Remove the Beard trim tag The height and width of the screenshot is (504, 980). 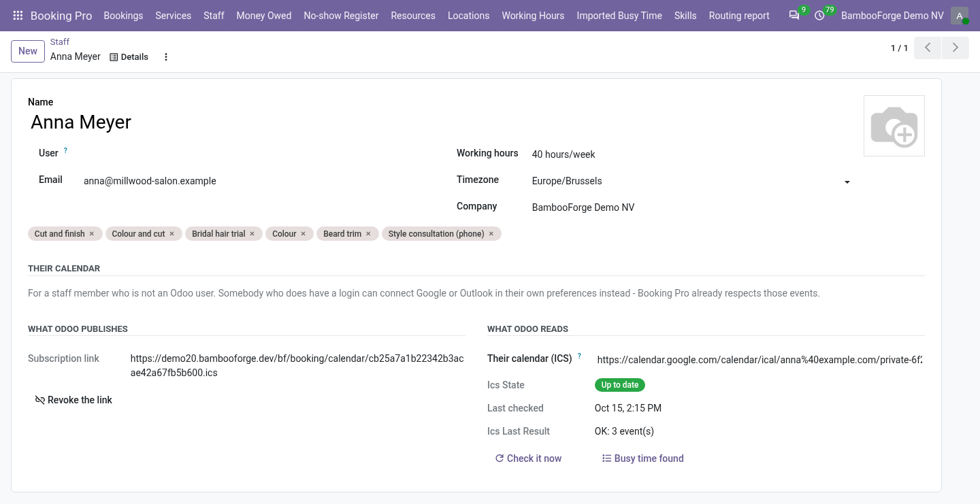pos(368,233)
